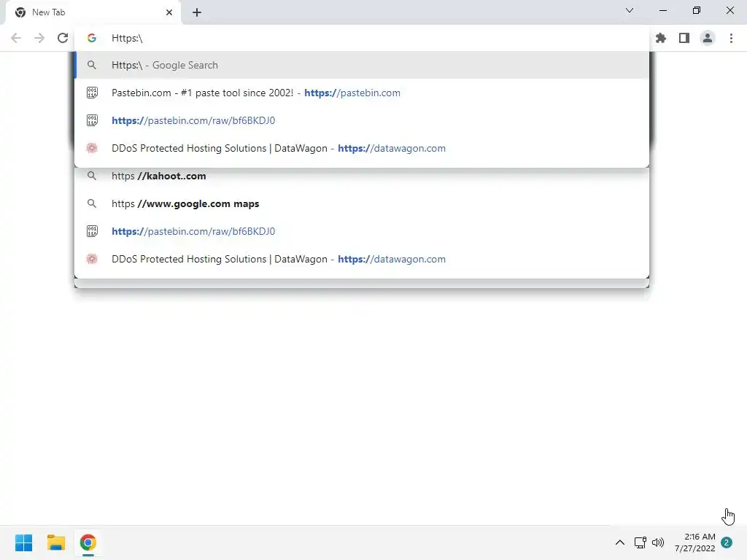Select the New Tab tab
Screen dimensions: 747x560
click(93, 12)
